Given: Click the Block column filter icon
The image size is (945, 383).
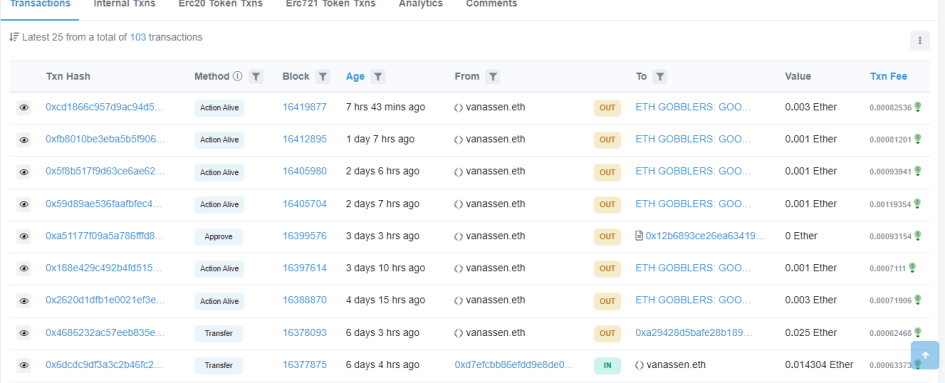Looking at the screenshot, I should click(x=323, y=77).
